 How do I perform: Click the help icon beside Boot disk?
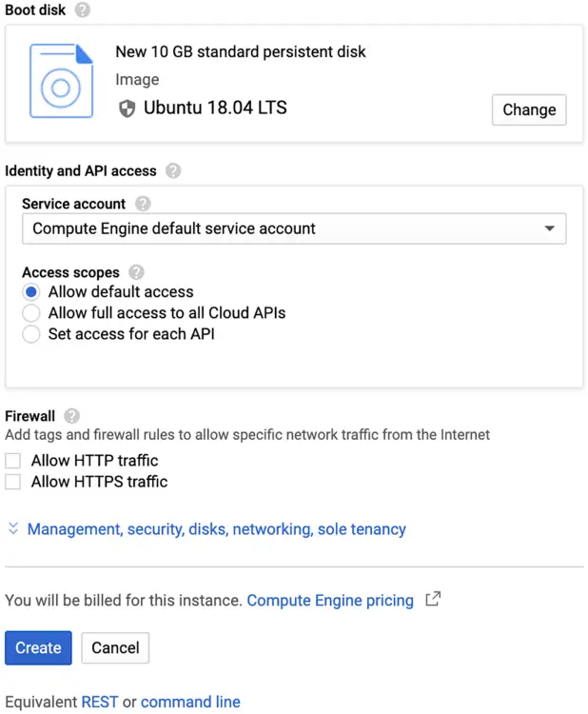83,10
